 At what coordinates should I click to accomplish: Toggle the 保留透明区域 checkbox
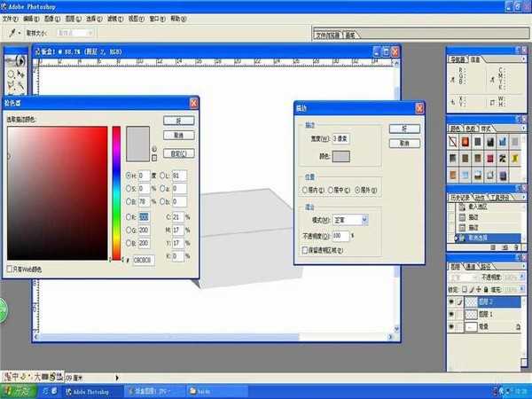(x=305, y=250)
